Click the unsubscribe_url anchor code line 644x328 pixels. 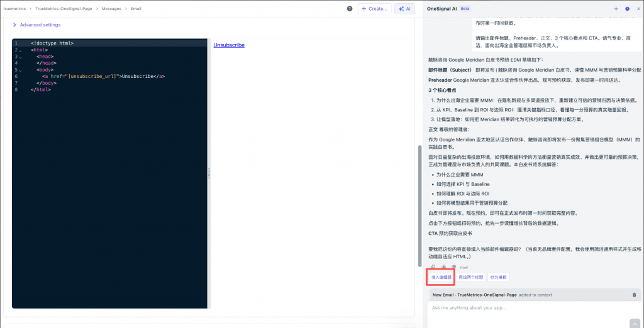pyautogui.click(x=104, y=77)
